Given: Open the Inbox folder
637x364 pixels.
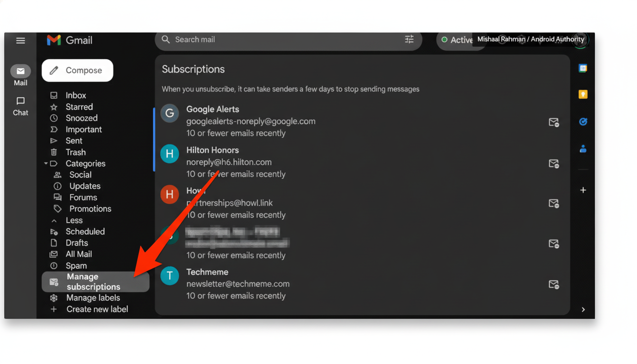Looking at the screenshot, I should pos(76,95).
